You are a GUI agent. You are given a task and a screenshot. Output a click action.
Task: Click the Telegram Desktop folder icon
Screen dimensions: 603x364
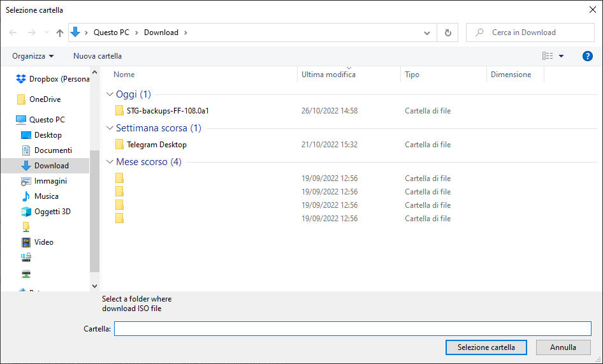[x=119, y=145]
